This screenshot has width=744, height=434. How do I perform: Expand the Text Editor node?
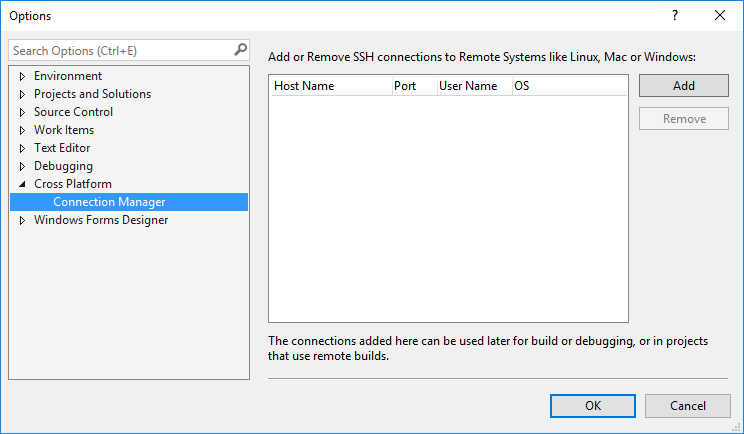point(23,148)
